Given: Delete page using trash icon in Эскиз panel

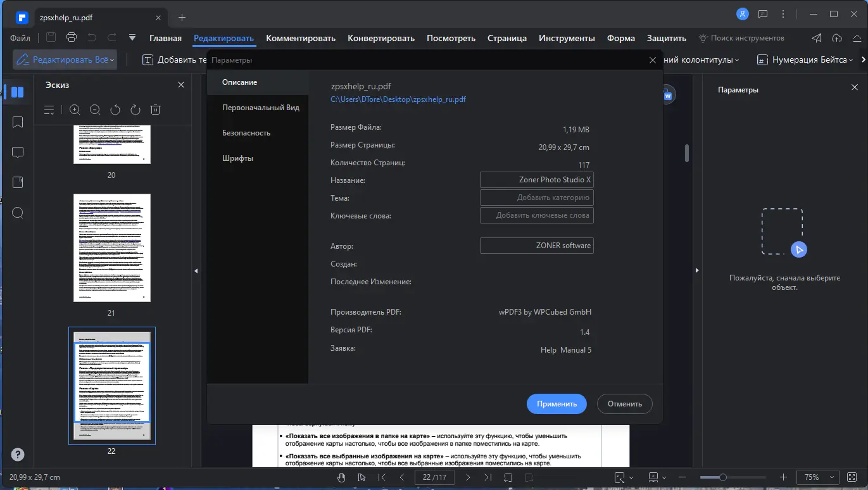Looking at the screenshot, I should point(155,110).
